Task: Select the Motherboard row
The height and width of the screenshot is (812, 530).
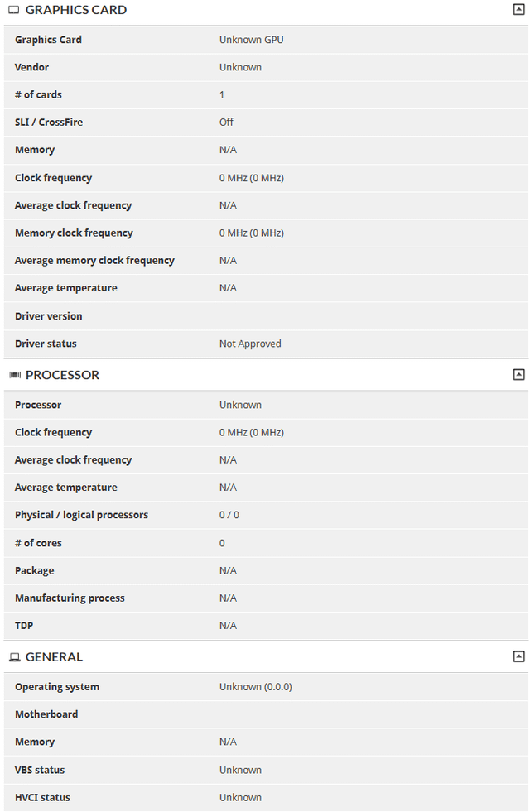Action: point(266,714)
